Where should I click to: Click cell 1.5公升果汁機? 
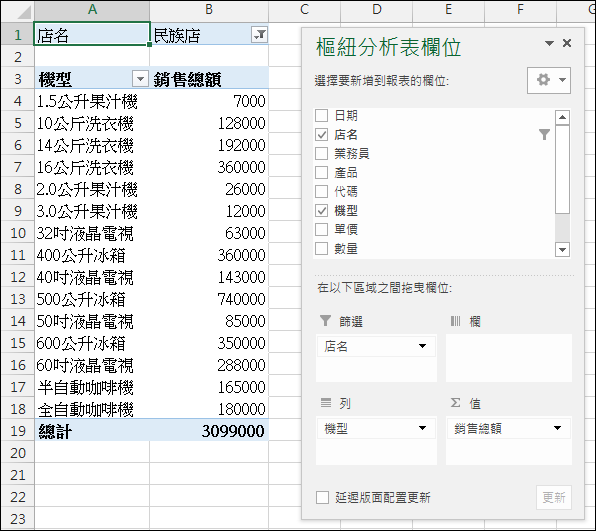click(92, 101)
